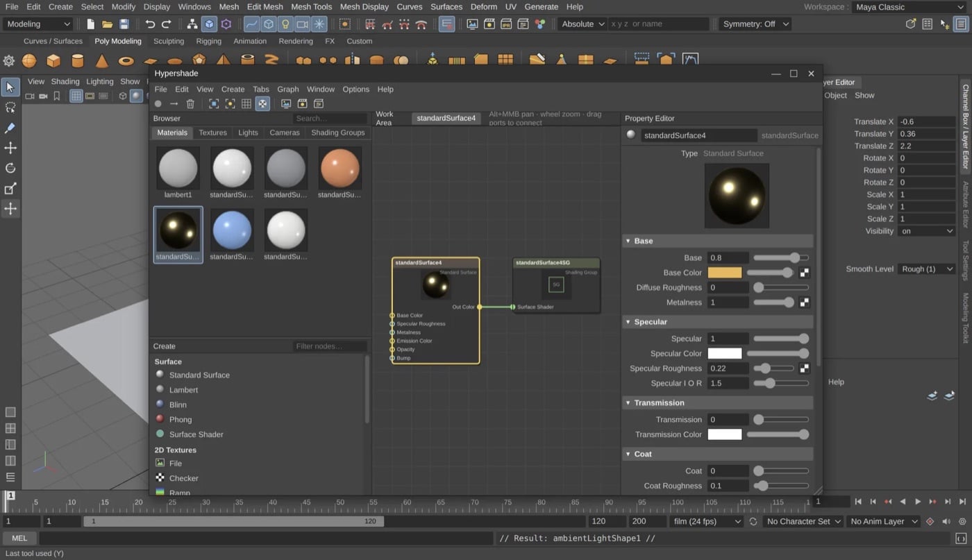Open the Modeling menu set dropdown
Viewport: 972px width, 560px height.
pos(38,24)
